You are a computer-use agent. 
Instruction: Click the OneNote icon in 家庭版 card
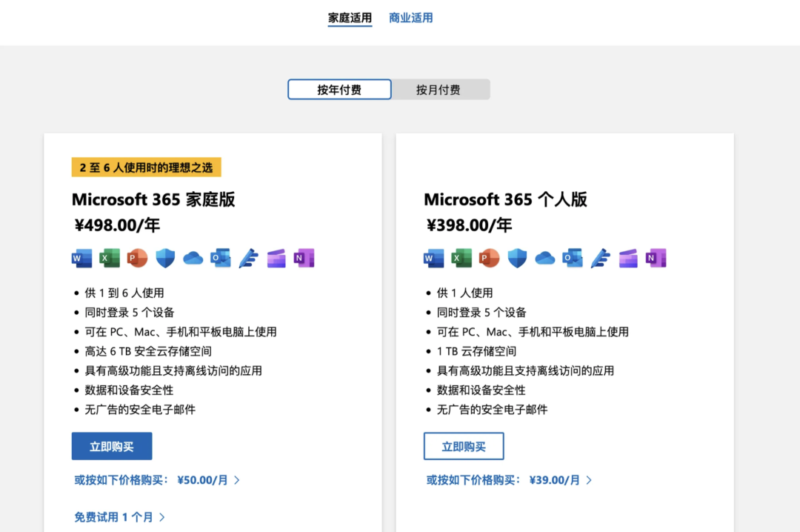tap(304, 259)
